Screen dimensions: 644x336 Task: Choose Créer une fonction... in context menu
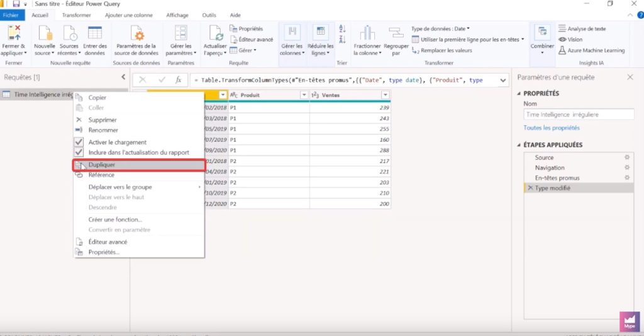139,220
